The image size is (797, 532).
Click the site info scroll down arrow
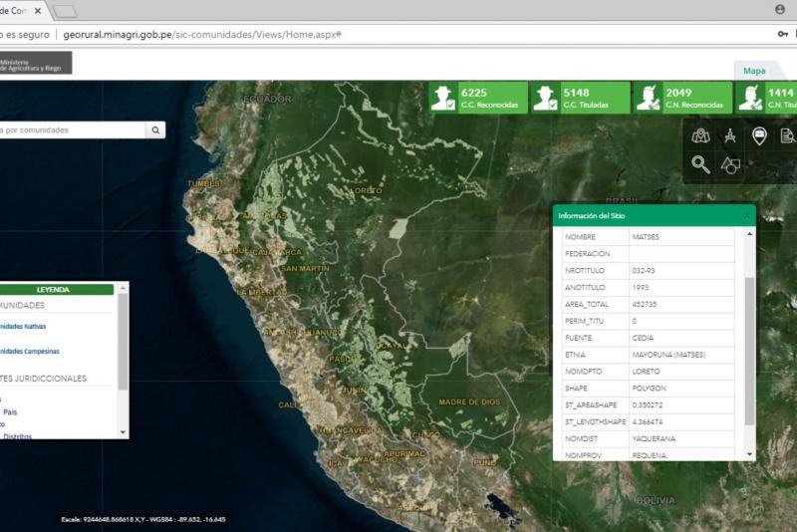[x=749, y=453]
